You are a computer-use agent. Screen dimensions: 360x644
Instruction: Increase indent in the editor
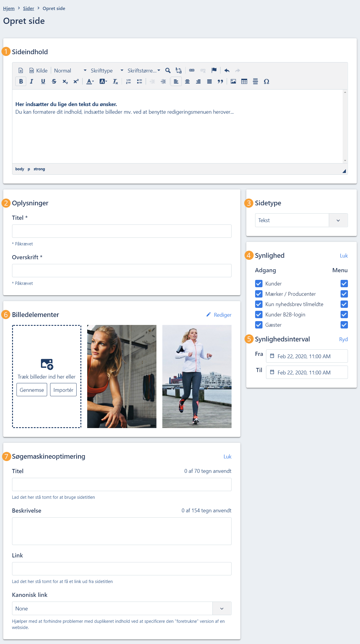click(x=163, y=82)
